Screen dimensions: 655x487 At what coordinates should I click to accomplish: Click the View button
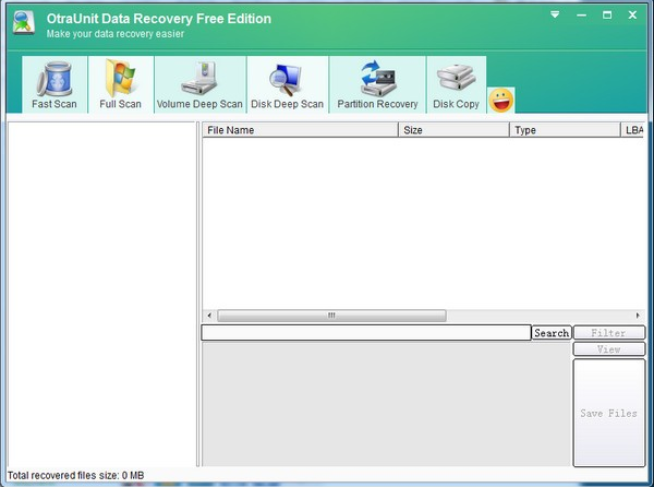pos(609,349)
